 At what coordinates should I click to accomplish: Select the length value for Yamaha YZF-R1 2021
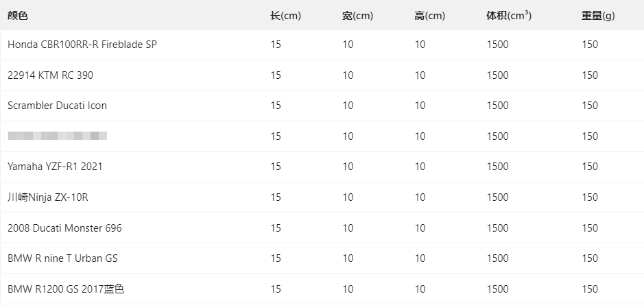(x=276, y=167)
